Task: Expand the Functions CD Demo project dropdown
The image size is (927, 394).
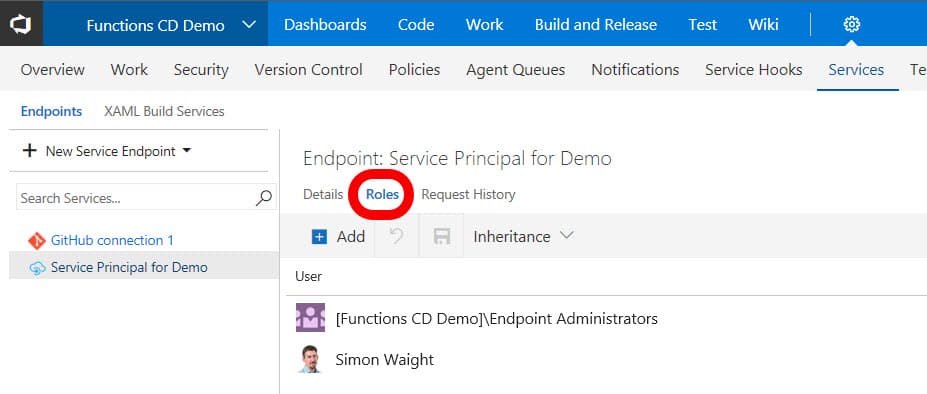Action: point(249,25)
